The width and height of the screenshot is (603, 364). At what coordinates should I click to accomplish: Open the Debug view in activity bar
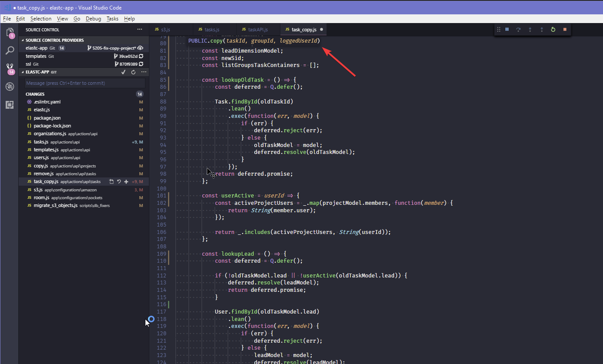(9, 87)
